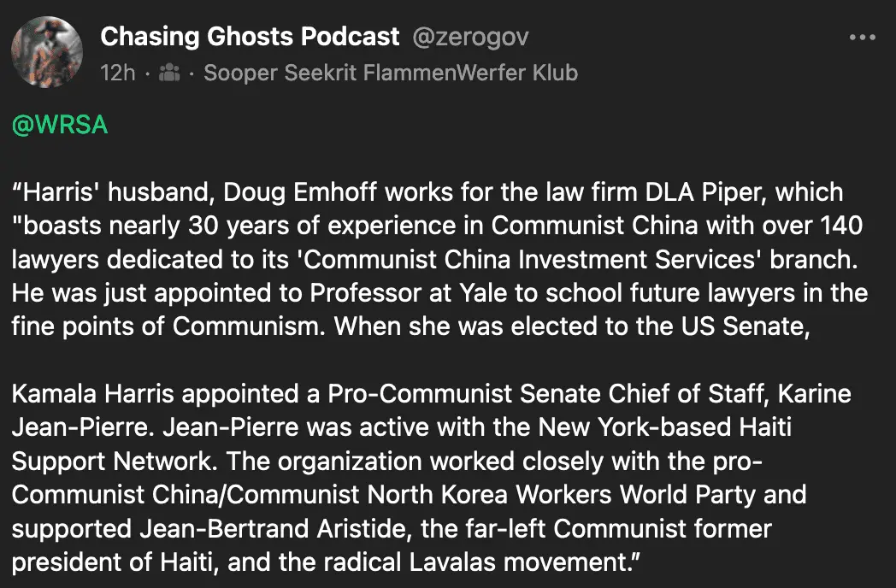This screenshot has width=896, height=588.
Task: Click the Chasing Ghosts Podcast profile avatar
Action: coord(47,53)
